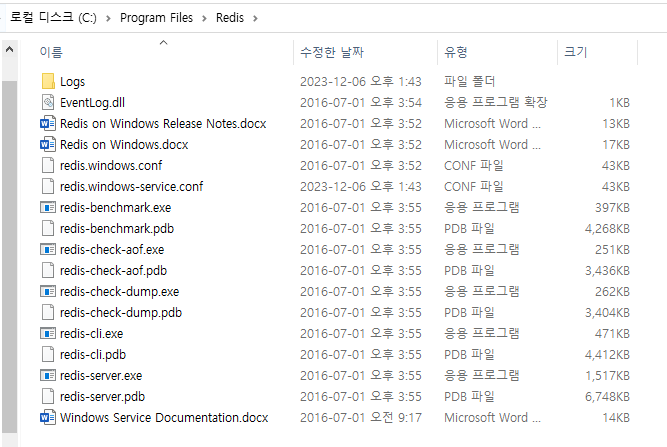Select the file name redis-cli.exe

(91, 333)
